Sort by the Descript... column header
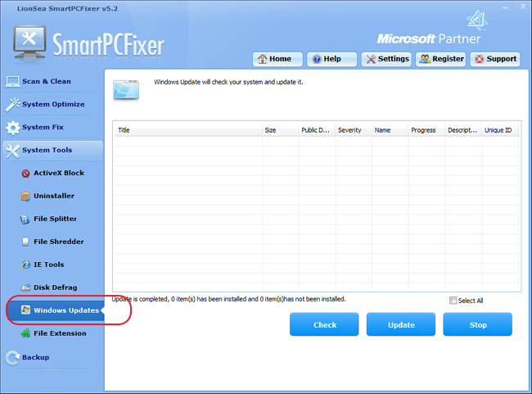Screen dimensions: 532x394 pos(463,130)
